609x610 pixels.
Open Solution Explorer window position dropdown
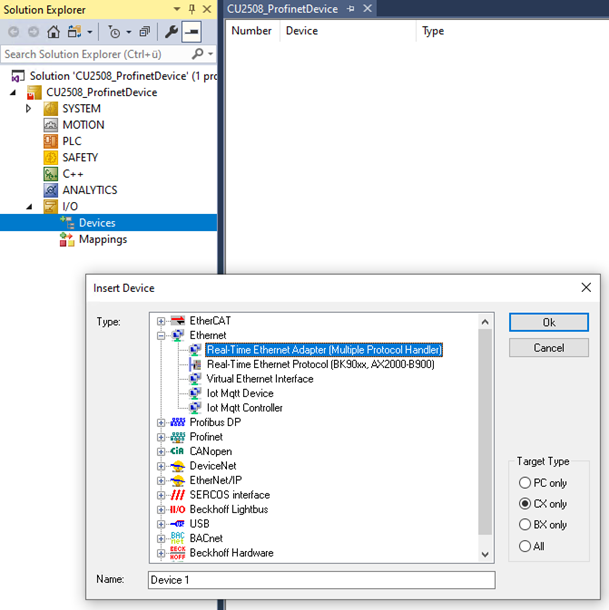click(x=177, y=9)
